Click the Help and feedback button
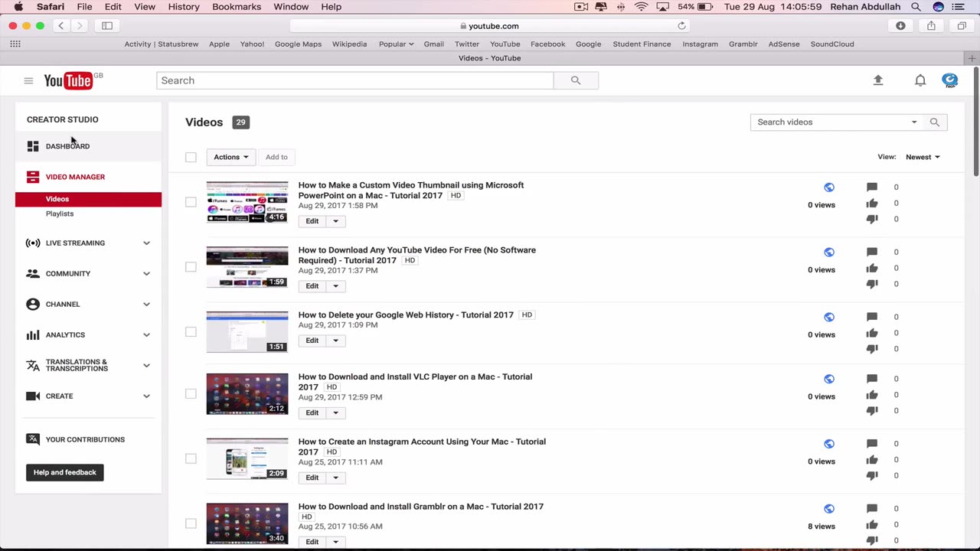 [65, 472]
